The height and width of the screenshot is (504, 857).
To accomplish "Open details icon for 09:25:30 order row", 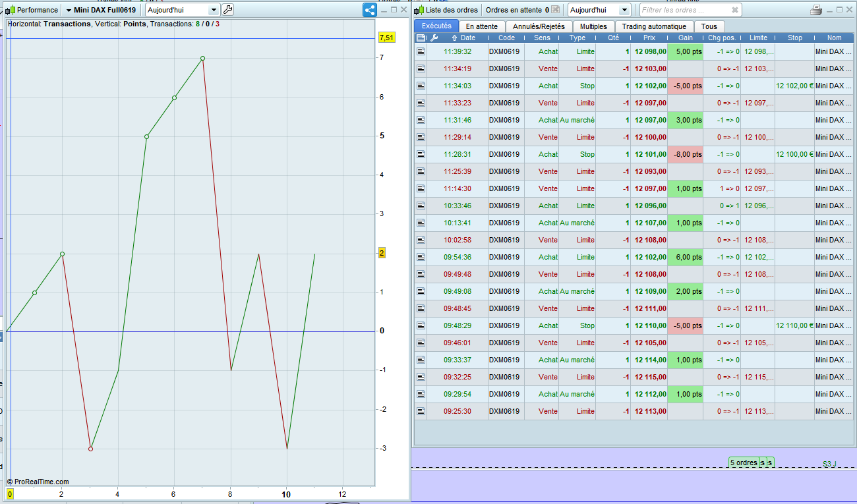I will tap(421, 411).
